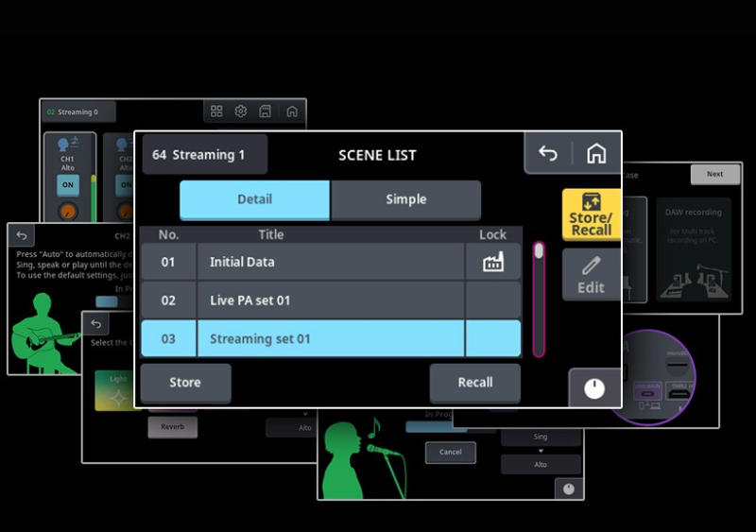Toggle lock for Live PA set 01 scene
The width and height of the screenshot is (756, 532).
click(492, 300)
